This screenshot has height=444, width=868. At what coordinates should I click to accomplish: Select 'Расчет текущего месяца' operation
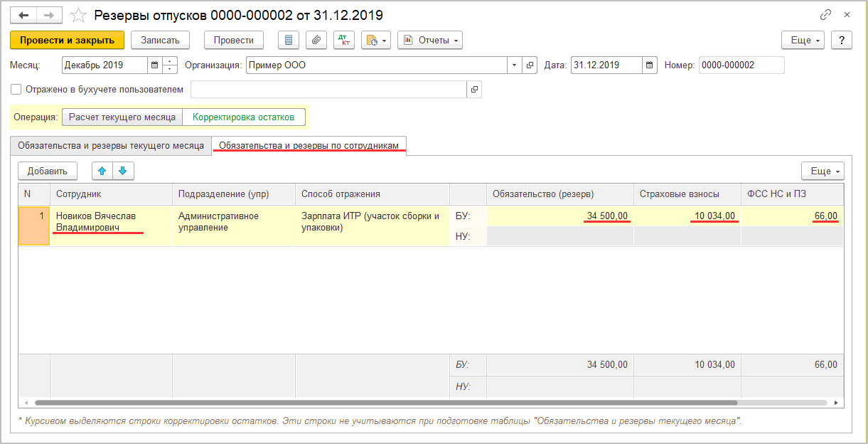click(122, 117)
